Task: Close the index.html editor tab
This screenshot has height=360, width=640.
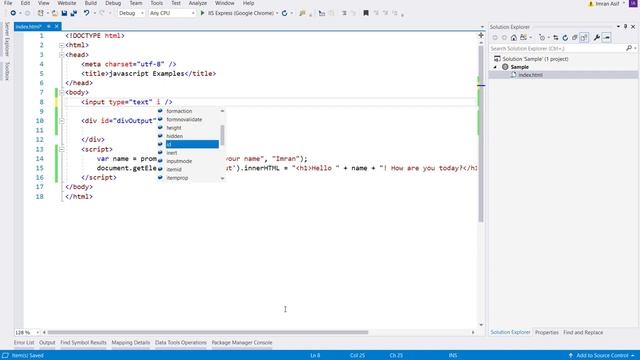Action: click(57, 27)
